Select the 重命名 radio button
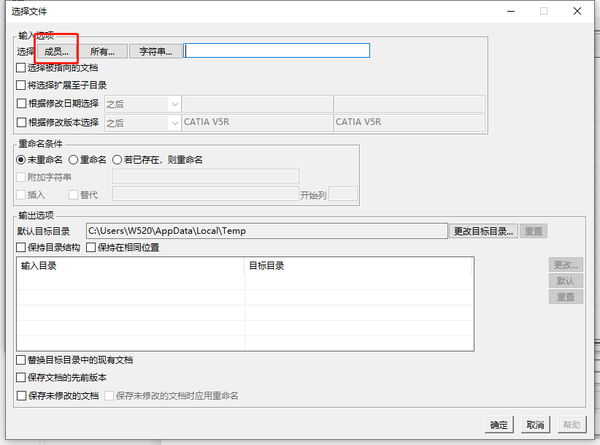The image size is (600, 445). 73,160
